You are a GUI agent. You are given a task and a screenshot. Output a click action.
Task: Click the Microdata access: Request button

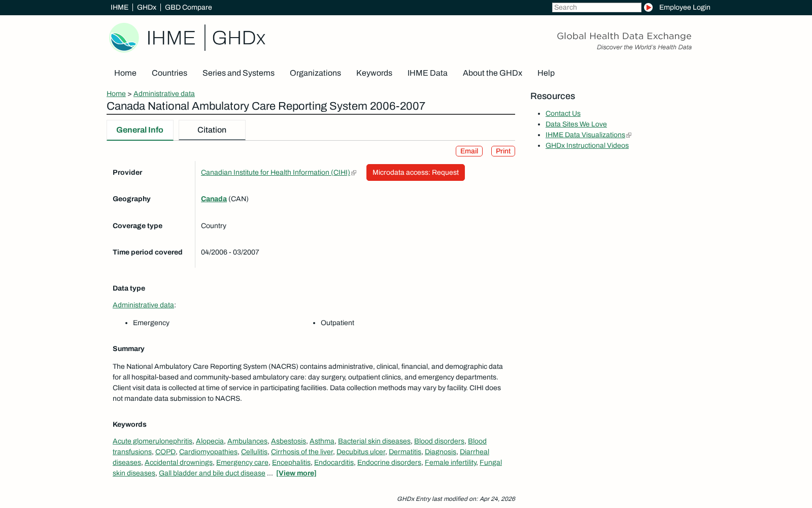(x=416, y=172)
